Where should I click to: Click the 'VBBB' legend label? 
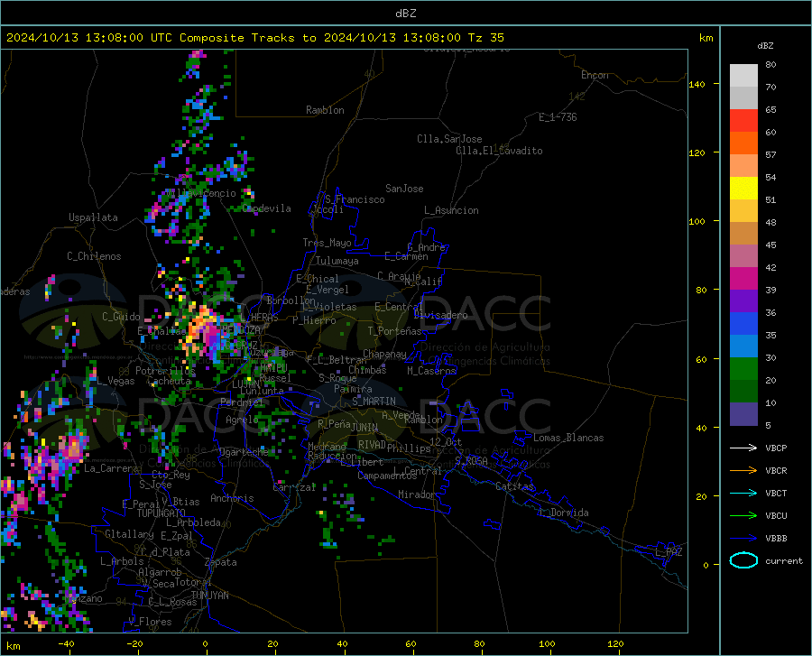(776, 538)
